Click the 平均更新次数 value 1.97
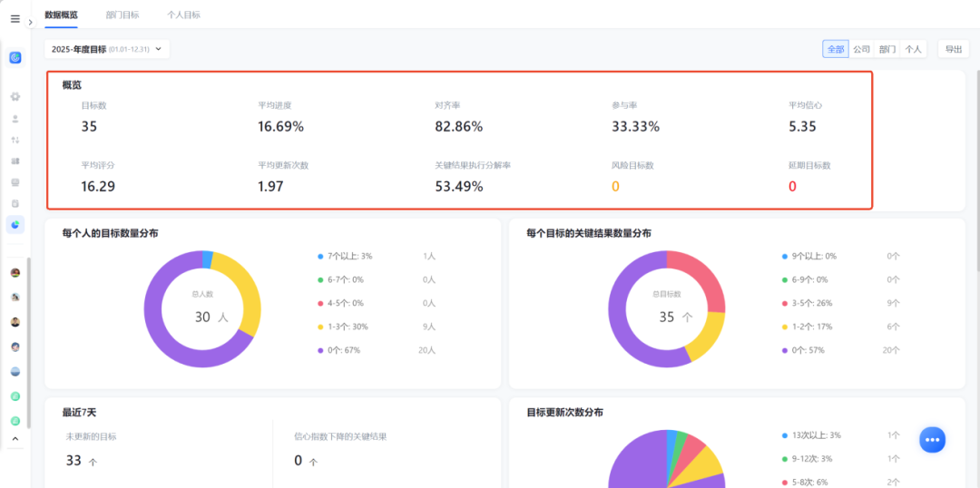 (x=271, y=186)
